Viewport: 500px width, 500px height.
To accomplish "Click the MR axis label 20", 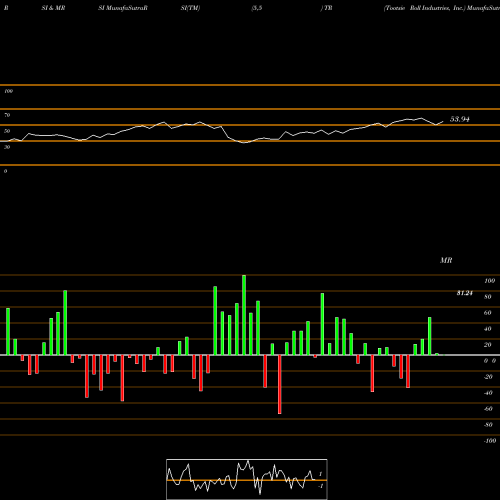I will point(487,345).
